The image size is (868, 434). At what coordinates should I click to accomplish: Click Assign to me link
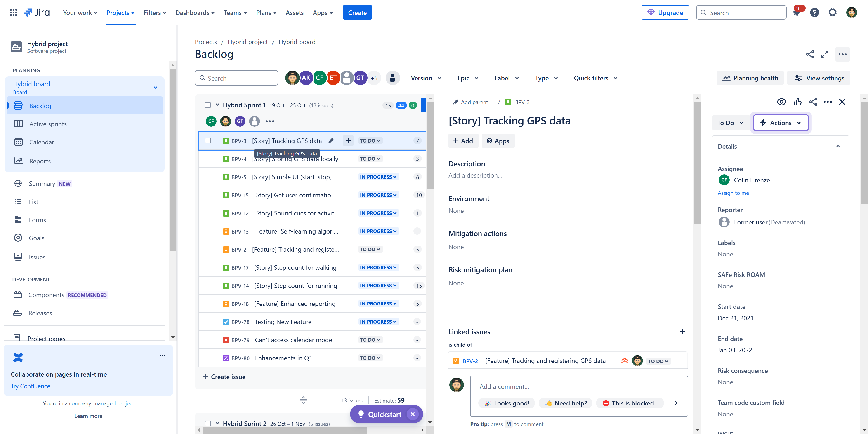[x=733, y=193]
